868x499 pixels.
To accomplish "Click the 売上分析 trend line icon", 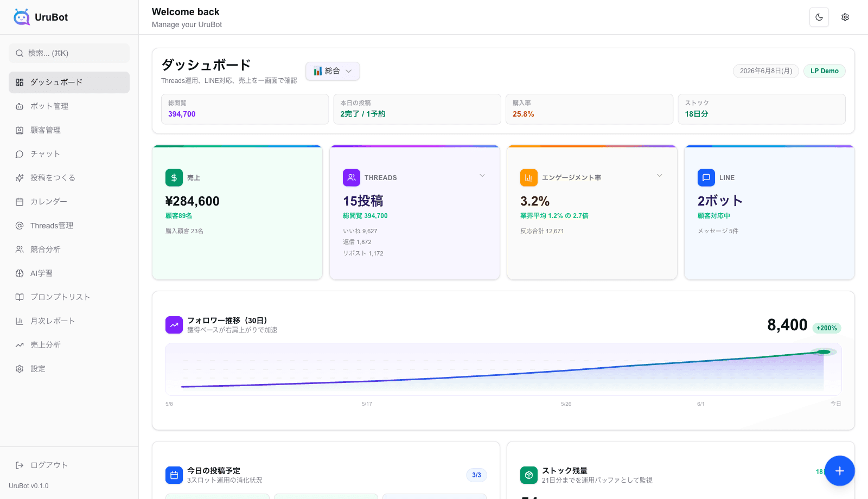I will (x=20, y=345).
